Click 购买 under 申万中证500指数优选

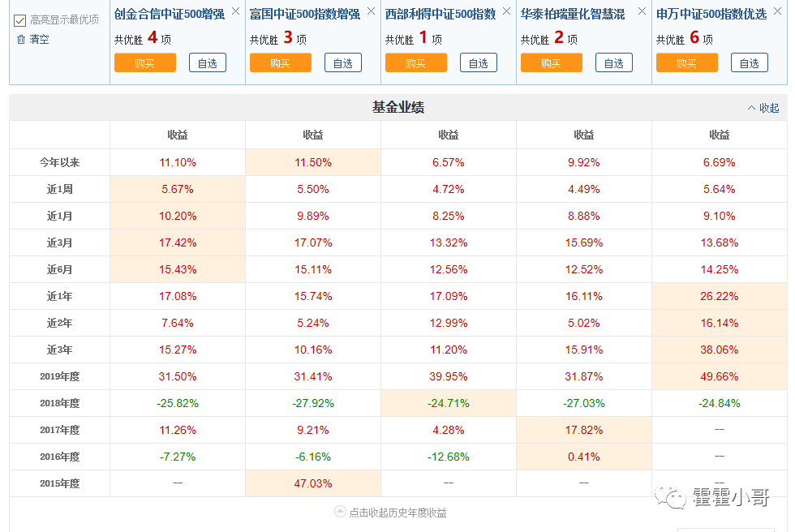click(686, 62)
